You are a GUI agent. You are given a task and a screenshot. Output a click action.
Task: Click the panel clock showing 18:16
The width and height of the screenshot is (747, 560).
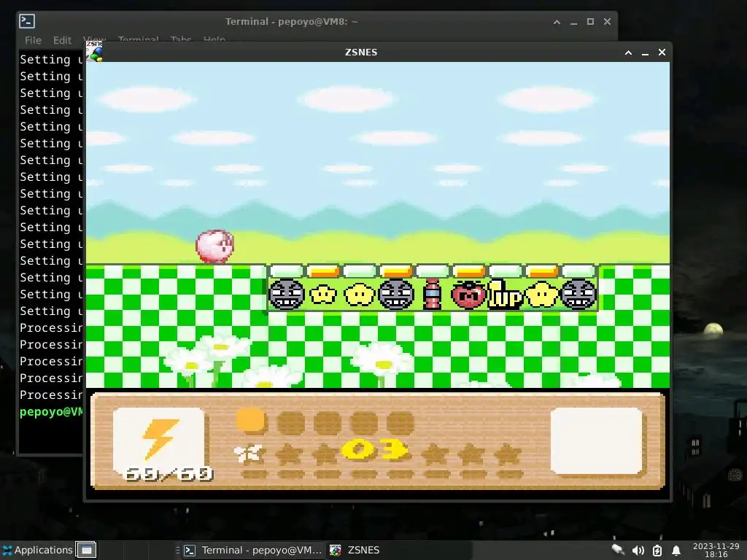[x=716, y=550]
